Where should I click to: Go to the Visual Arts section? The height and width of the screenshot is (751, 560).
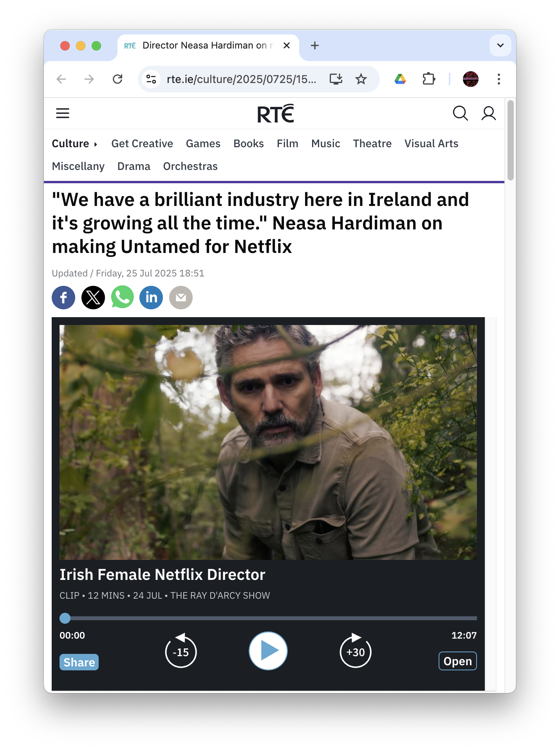point(431,144)
